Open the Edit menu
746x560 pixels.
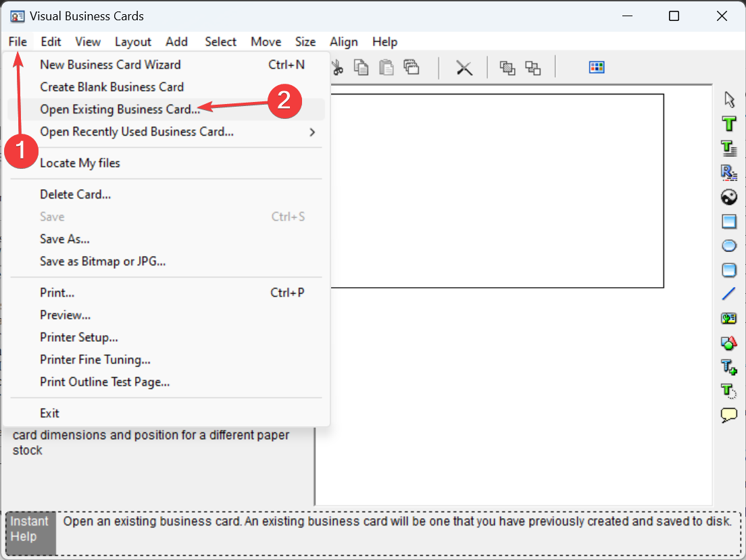[51, 42]
